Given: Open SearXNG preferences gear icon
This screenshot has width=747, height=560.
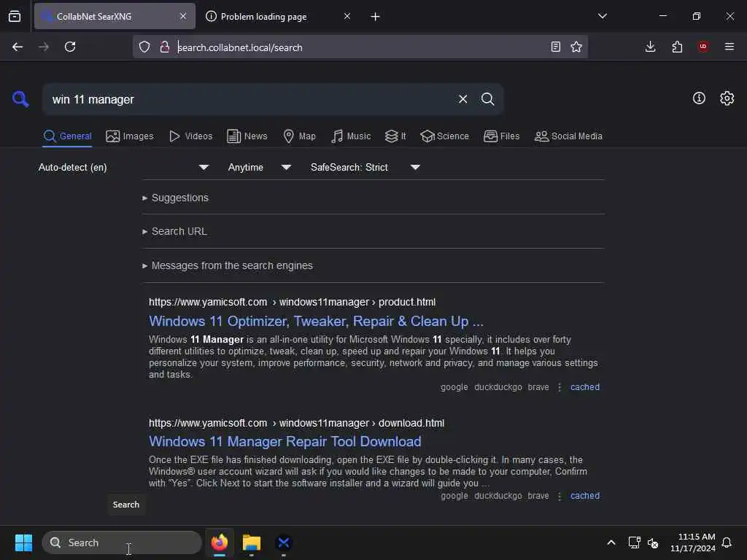Looking at the screenshot, I should pos(727,98).
